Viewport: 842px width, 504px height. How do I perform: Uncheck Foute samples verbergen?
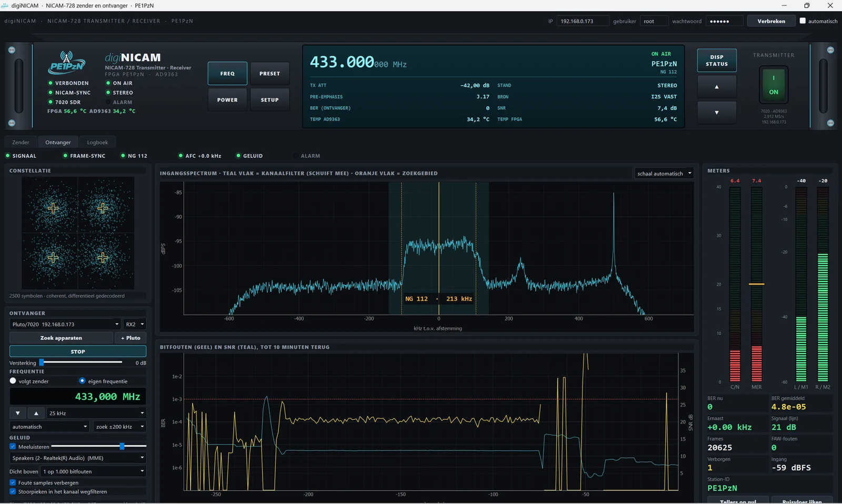pos(13,482)
